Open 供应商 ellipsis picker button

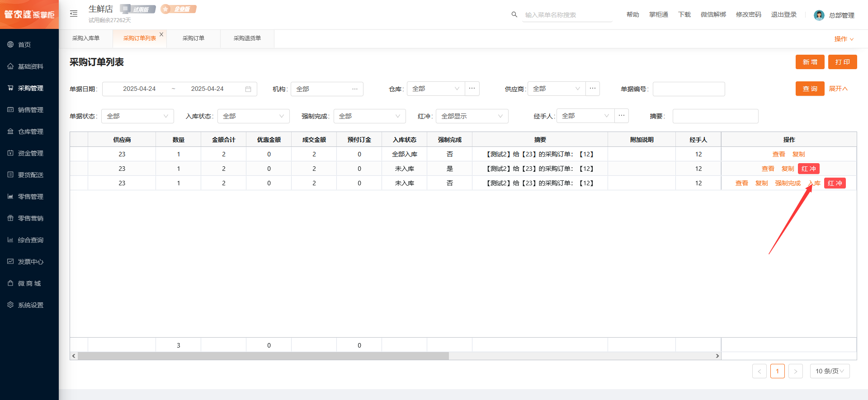point(593,89)
